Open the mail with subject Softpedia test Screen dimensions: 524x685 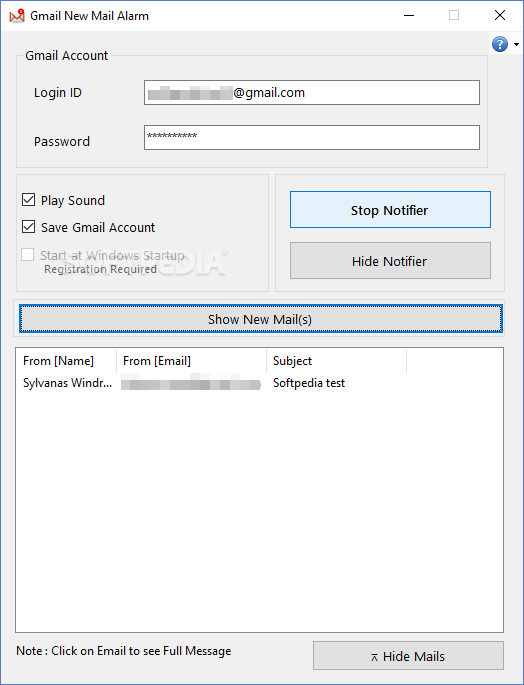click(309, 383)
